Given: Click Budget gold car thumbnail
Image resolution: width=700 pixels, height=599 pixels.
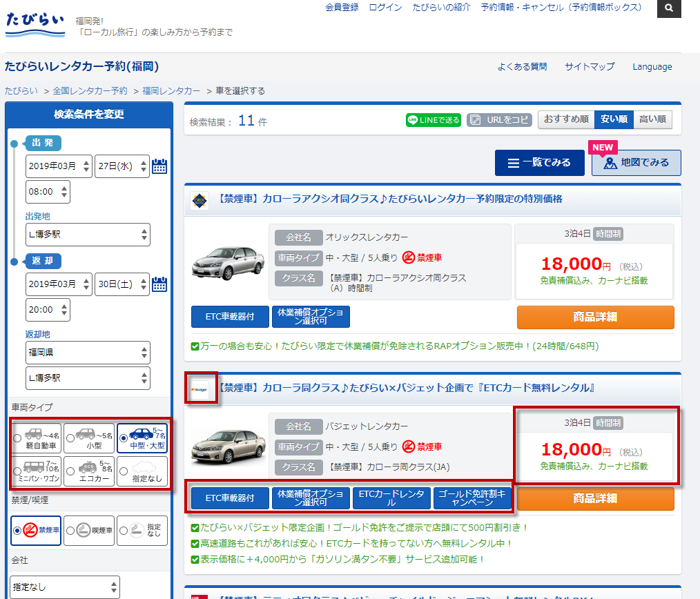Looking at the screenshot, I should point(228,448).
